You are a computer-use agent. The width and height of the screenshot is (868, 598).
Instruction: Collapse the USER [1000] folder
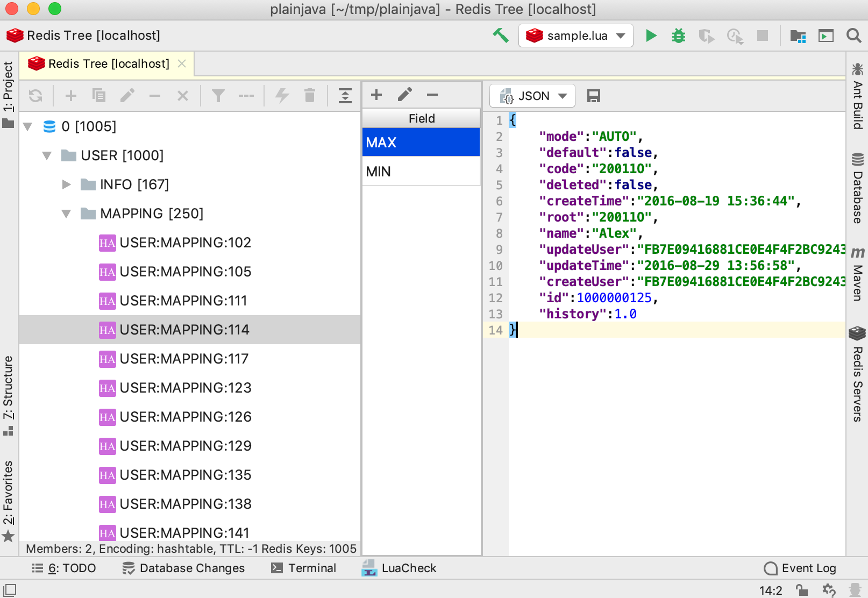tap(47, 156)
